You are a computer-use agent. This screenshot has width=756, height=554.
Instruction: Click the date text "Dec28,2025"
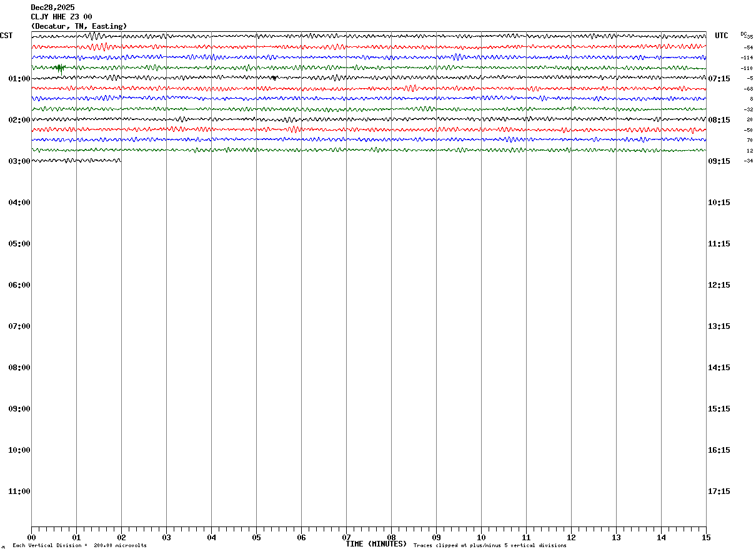click(x=52, y=8)
